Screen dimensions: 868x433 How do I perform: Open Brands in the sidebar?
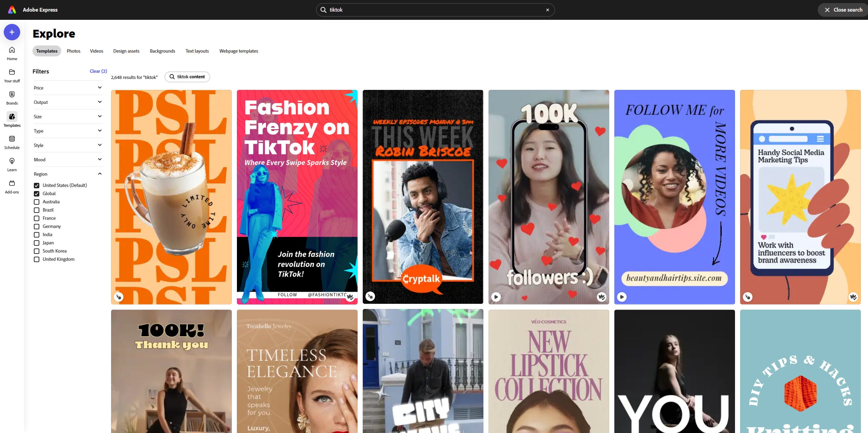tap(12, 98)
